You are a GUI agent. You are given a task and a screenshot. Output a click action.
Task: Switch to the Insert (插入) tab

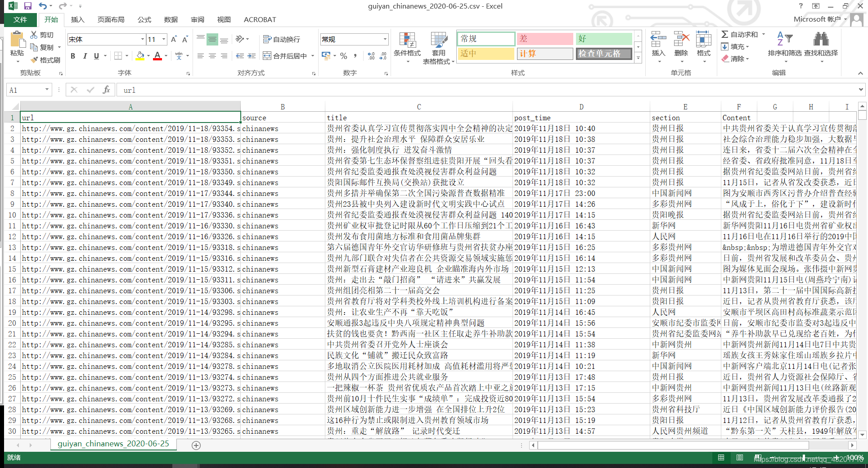click(77, 19)
